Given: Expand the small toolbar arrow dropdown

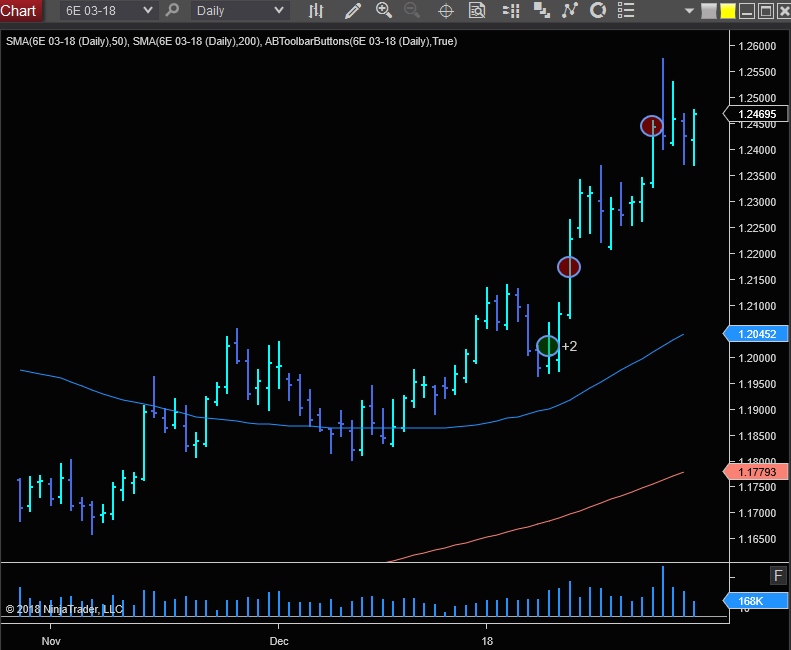Looking at the screenshot, I should (689, 11).
